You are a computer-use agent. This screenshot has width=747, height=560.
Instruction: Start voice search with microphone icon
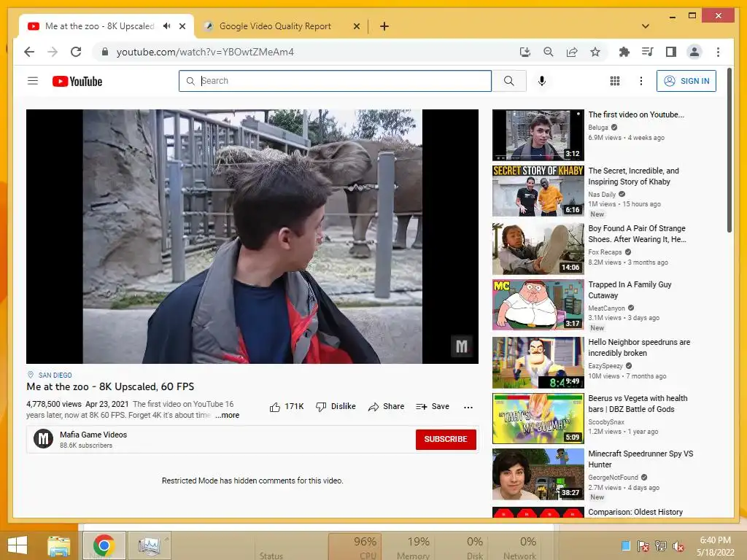click(x=542, y=81)
